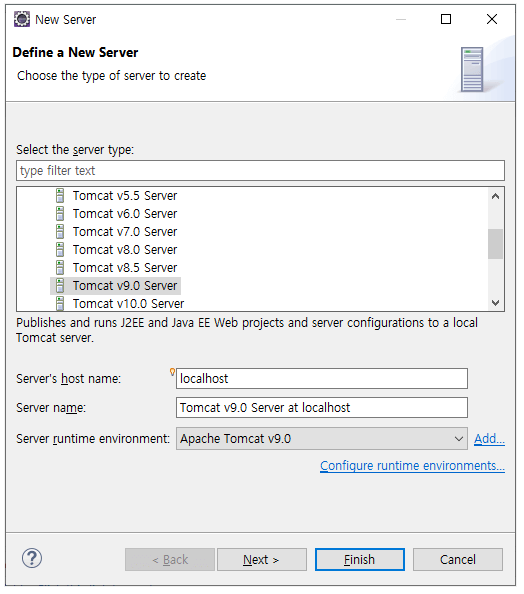The width and height of the screenshot is (524, 594).
Task: Focus the Server's host name field
Action: click(x=322, y=378)
